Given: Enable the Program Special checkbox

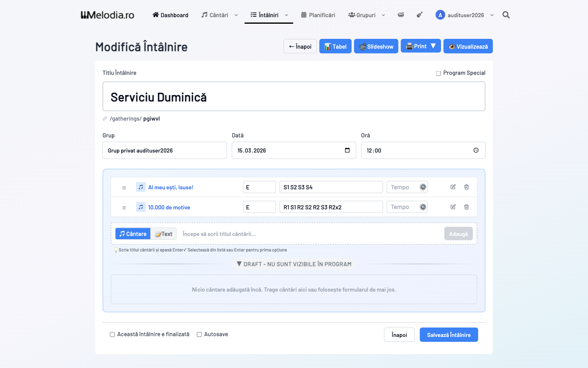Looking at the screenshot, I should (x=439, y=74).
